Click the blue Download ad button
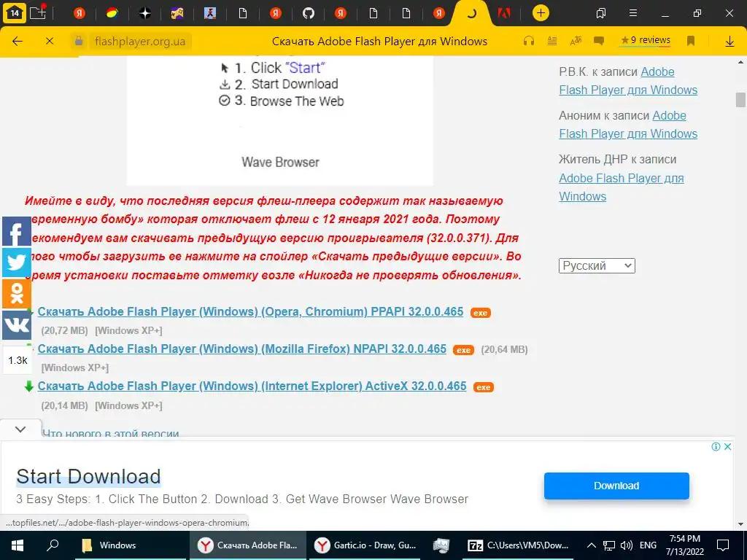Screen dimensions: 747x560 (616, 486)
